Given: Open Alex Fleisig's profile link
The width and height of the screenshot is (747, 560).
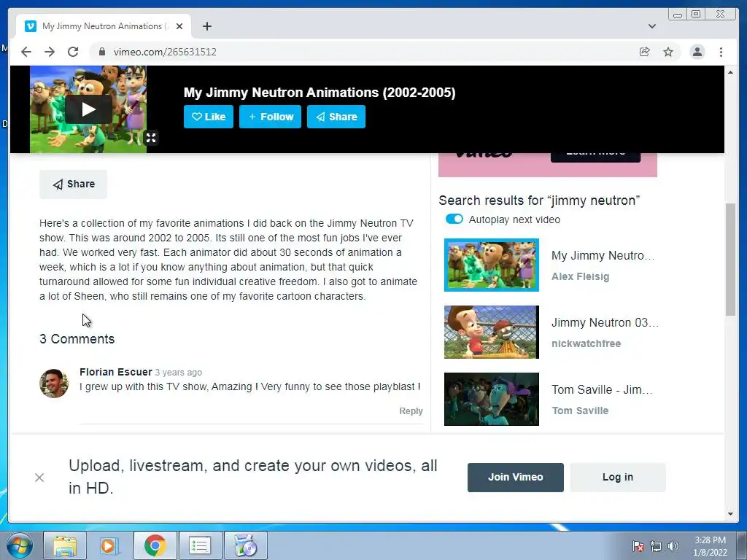Looking at the screenshot, I should [580, 276].
